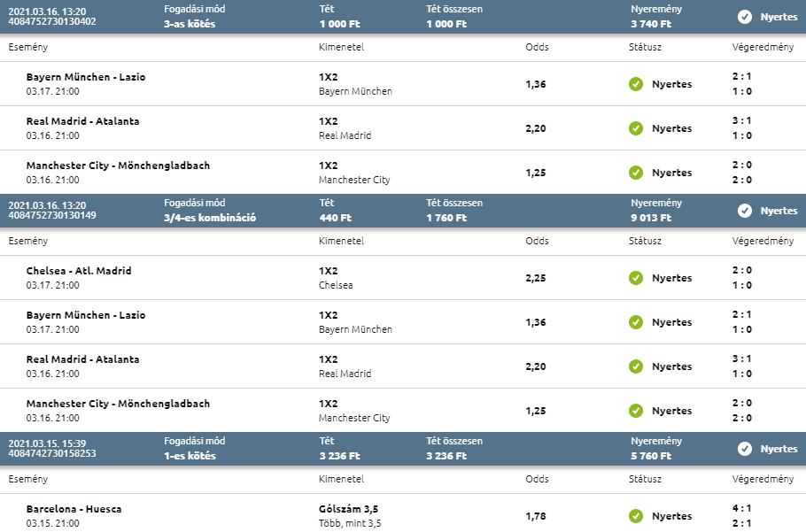Click the green check icon for Chelsea - Atl. Madrid
Viewport: 806px width, 532px height.
coord(636,278)
